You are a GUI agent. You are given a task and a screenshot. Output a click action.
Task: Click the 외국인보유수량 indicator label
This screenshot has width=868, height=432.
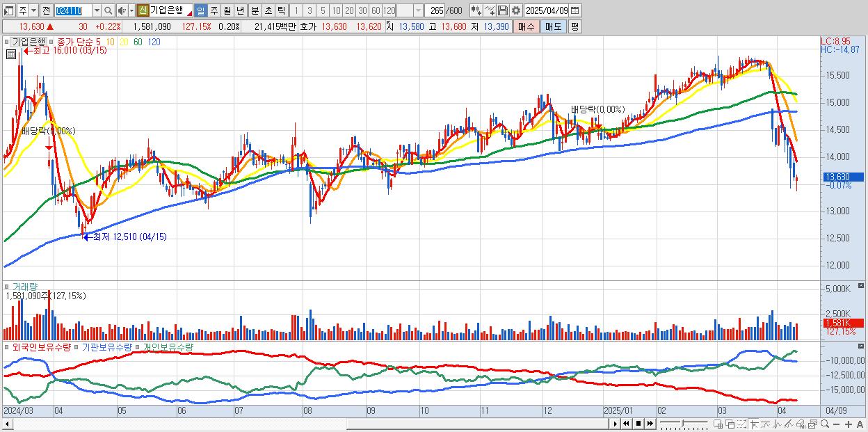(x=41, y=346)
